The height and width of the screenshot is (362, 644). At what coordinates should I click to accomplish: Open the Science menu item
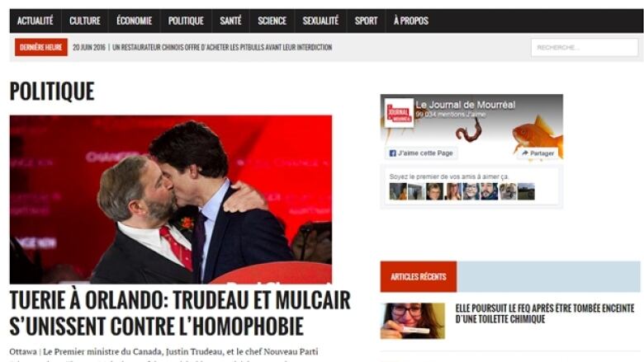tap(272, 21)
